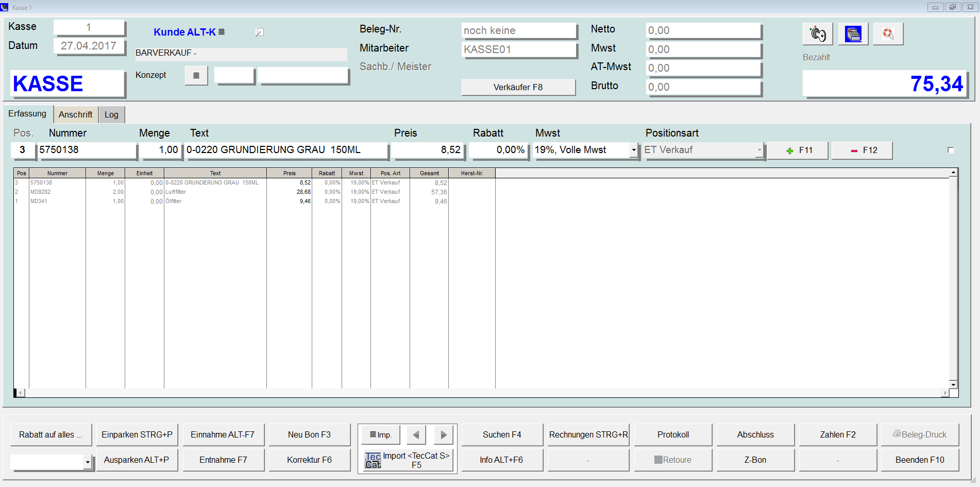Switch to the Erfassung tab
The width and height of the screenshot is (980, 487).
pos(27,114)
